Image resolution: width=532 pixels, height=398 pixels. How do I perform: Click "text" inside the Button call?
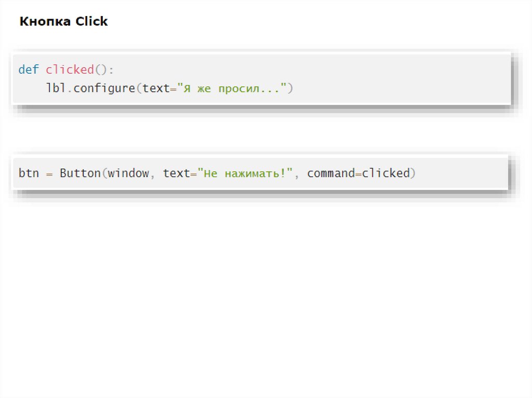176,173
